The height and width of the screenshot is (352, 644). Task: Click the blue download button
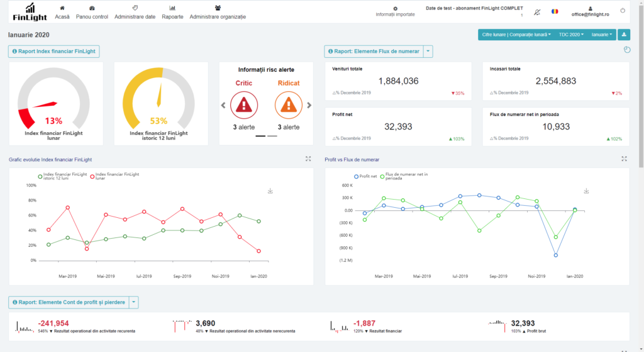point(624,35)
